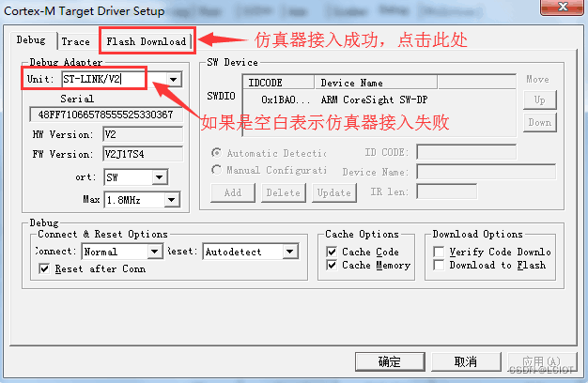Click the 确定 OK button

pyautogui.click(x=390, y=361)
